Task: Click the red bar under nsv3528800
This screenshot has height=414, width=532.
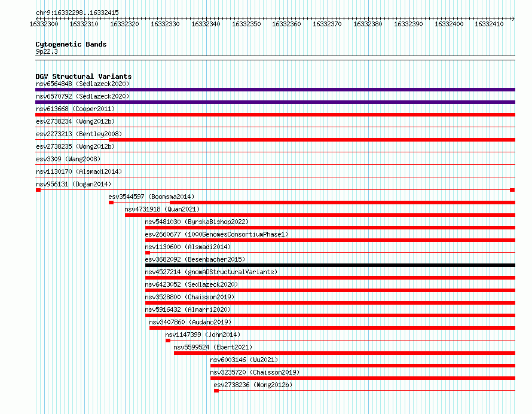Action: click(x=330, y=303)
